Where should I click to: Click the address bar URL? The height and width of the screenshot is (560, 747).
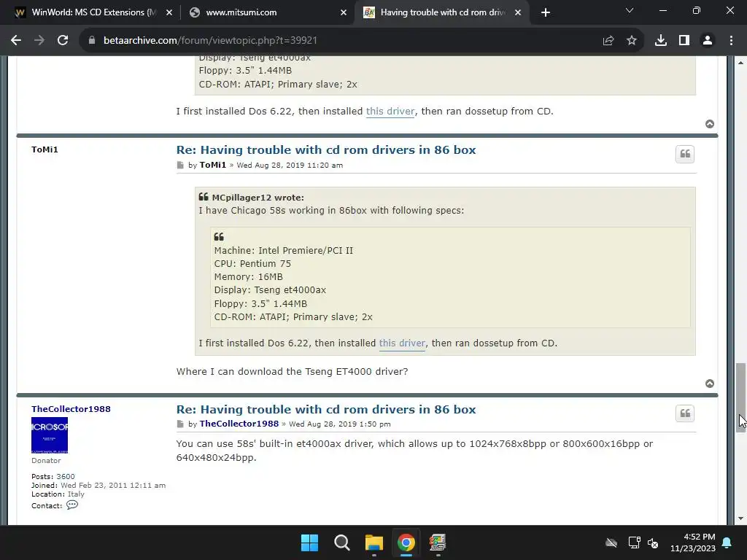coord(210,41)
